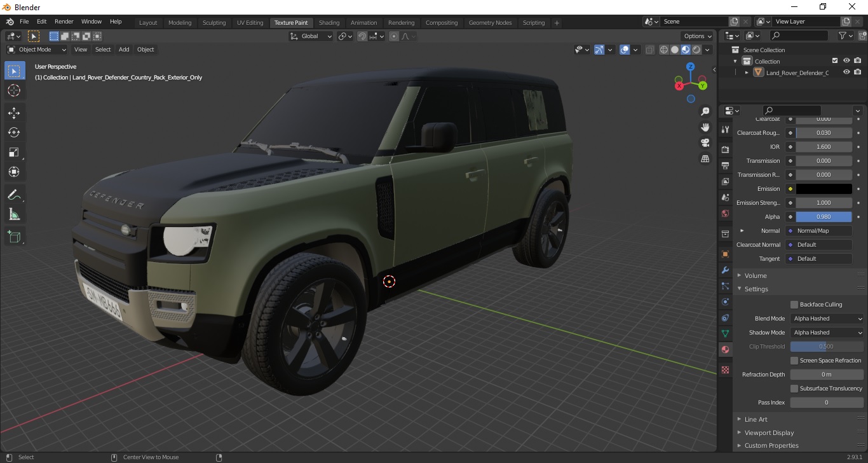The width and height of the screenshot is (868, 463).
Task: Open the Texture properties checker tab
Action: (725, 370)
